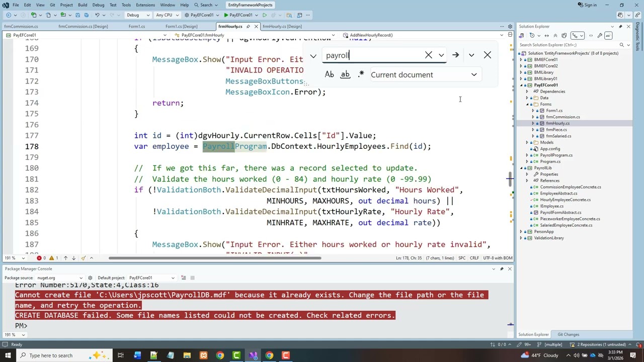Toggle Show All Files in Solution Explorer
This screenshot has height=362, width=644.
coord(564,35)
